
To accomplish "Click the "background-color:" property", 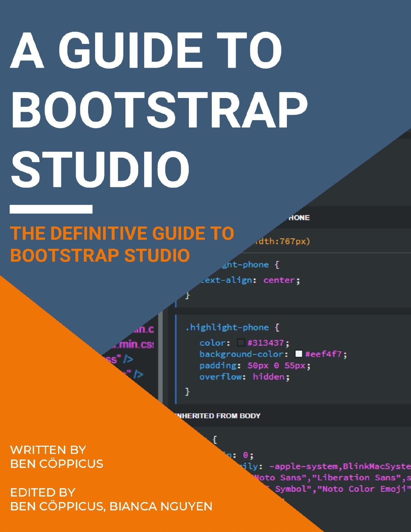I will click(244, 354).
